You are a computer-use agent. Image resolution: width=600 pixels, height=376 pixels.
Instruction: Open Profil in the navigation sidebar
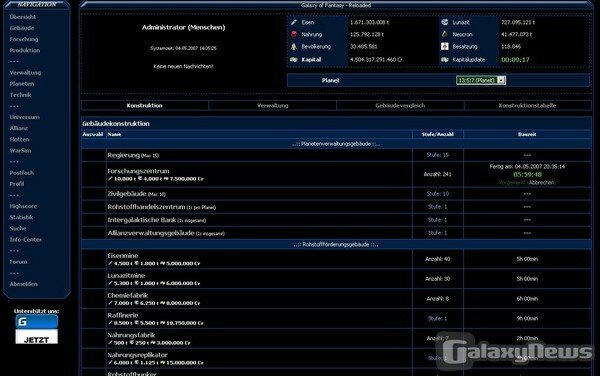[17, 184]
